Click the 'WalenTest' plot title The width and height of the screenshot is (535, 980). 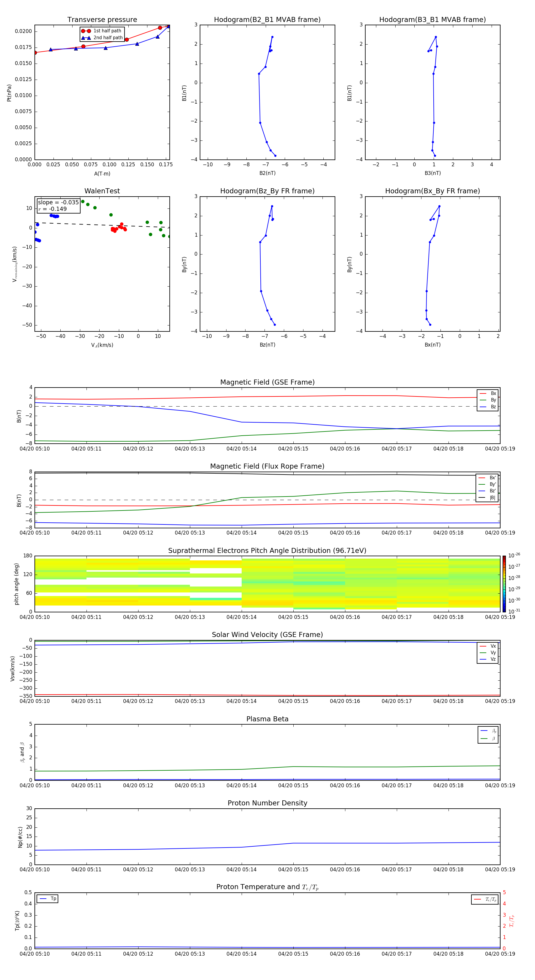click(102, 191)
